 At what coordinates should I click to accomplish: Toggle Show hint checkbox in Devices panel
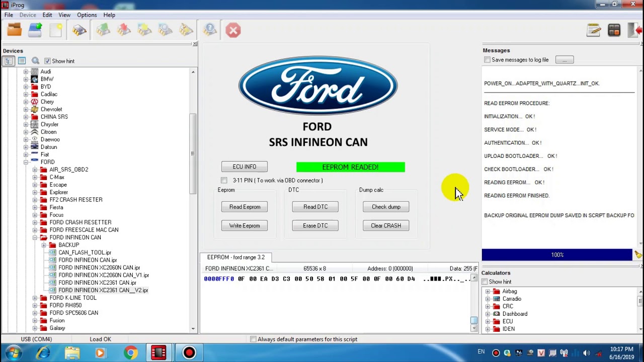47,61
